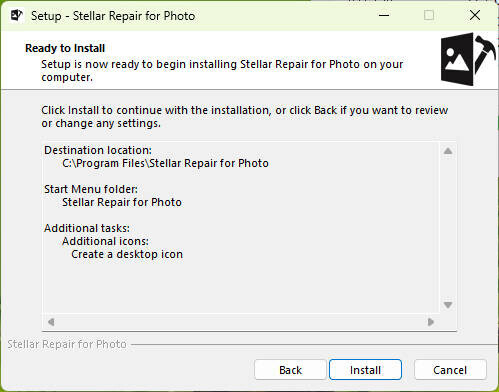Click 'Create a desktop icon' line
The height and width of the screenshot is (392, 499).
[127, 254]
